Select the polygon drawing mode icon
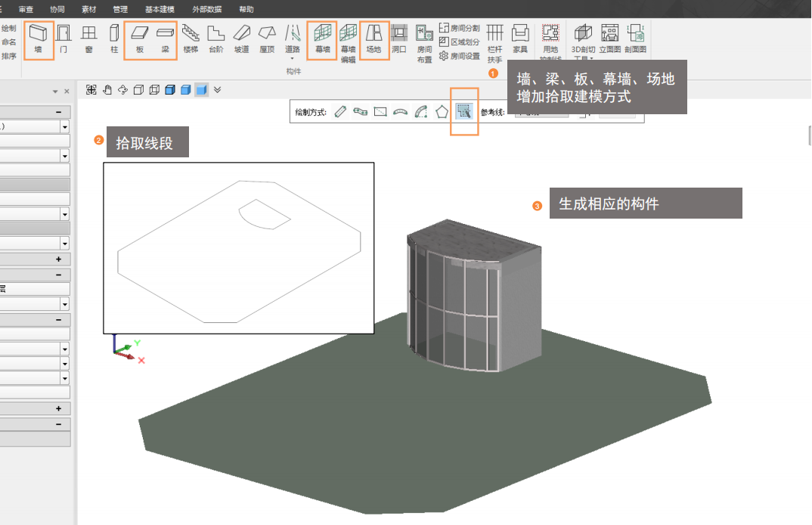Image resolution: width=812 pixels, height=525 pixels. 442,112
